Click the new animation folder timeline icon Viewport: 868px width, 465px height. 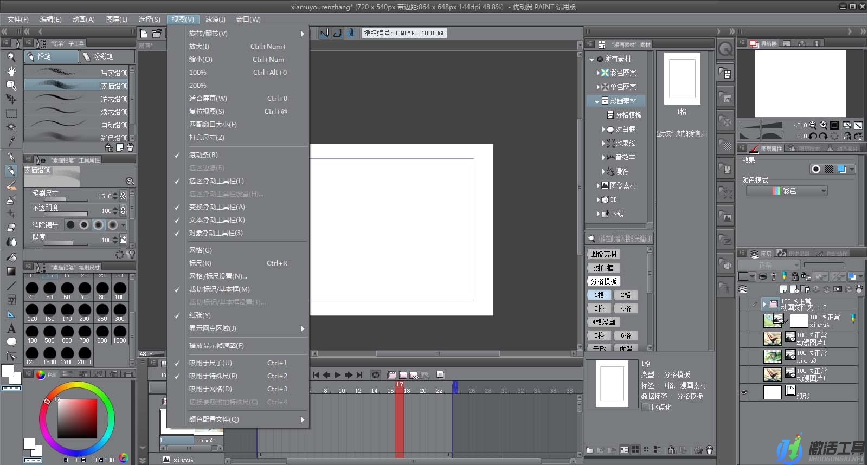tap(392, 374)
